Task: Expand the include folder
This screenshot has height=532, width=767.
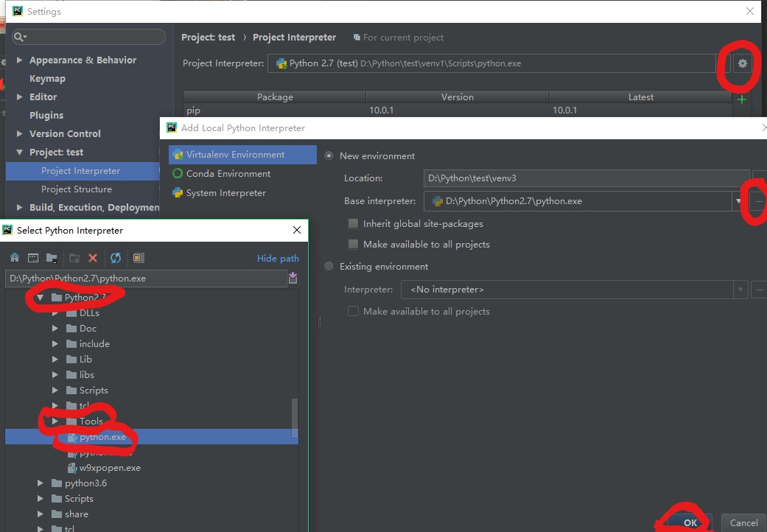Action: tap(55, 344)
